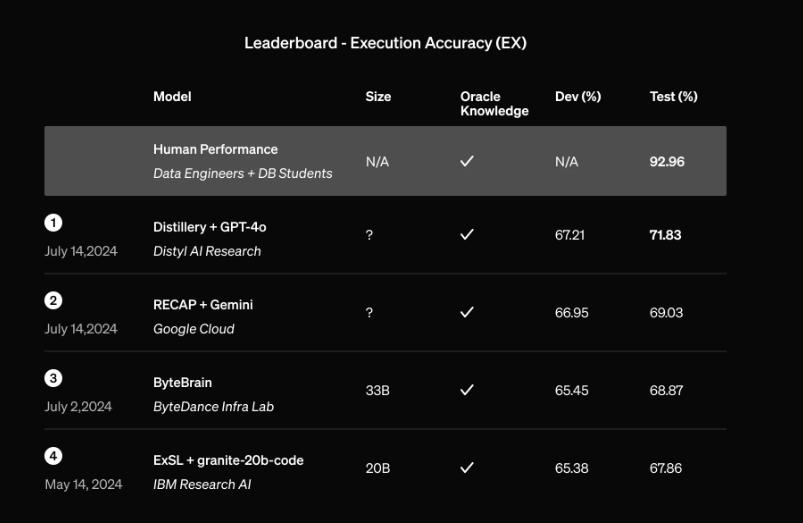Click the rank 3 circle badge
Viewport: 803px width, 523px height.
pos(53,379)
